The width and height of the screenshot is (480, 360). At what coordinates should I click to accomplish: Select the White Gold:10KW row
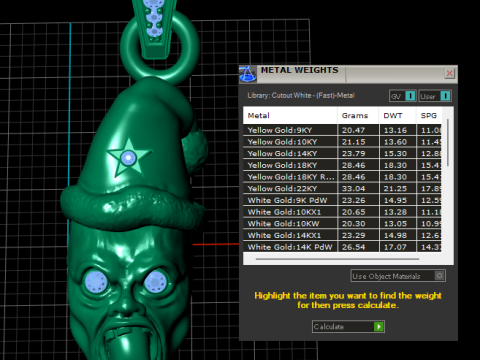tap(342, 223)
